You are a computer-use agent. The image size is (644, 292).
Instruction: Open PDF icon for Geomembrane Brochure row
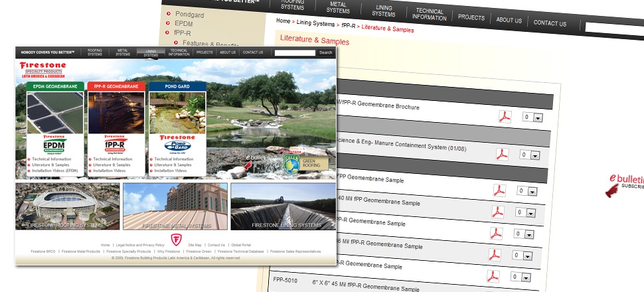coord(505,117)
